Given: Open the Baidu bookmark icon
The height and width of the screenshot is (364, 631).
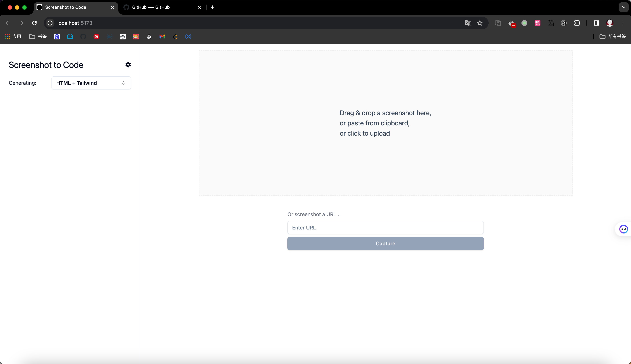Looking at the screenshot, I should (57, 37).
